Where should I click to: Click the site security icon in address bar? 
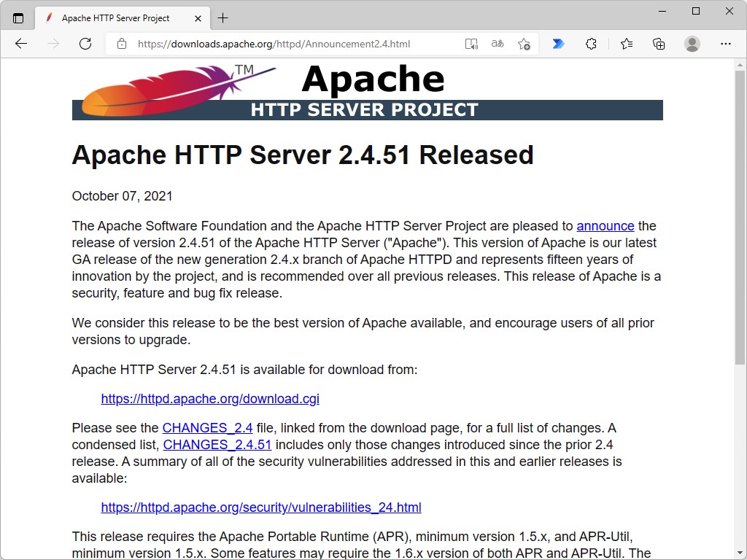click(121, 44)
